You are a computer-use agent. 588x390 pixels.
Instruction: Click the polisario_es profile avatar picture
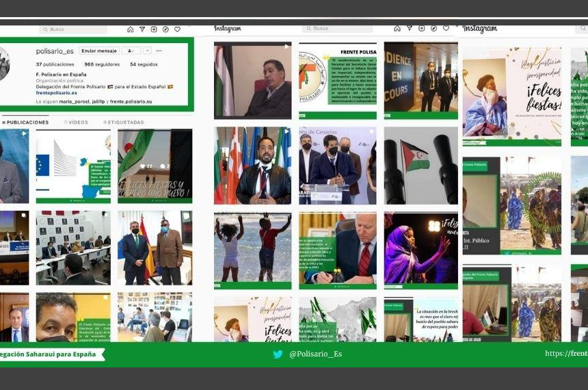coord(3,64)
